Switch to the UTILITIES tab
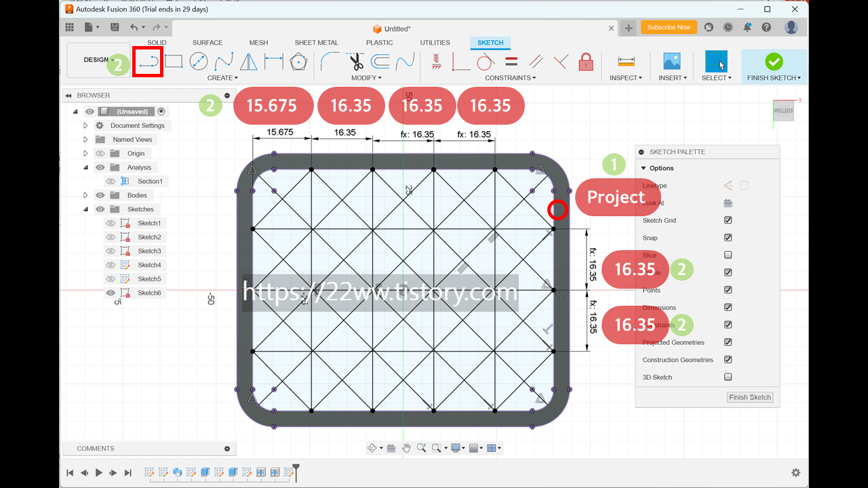The height and width of the screenshot is (488, 868). pyautogui.click(x=435, y=43)
